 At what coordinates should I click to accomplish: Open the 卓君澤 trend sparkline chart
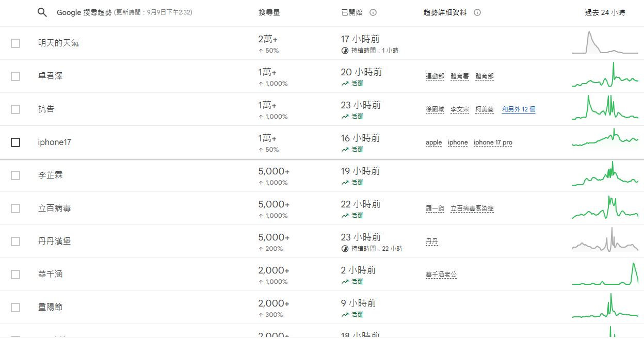click(x=605, y=76)
